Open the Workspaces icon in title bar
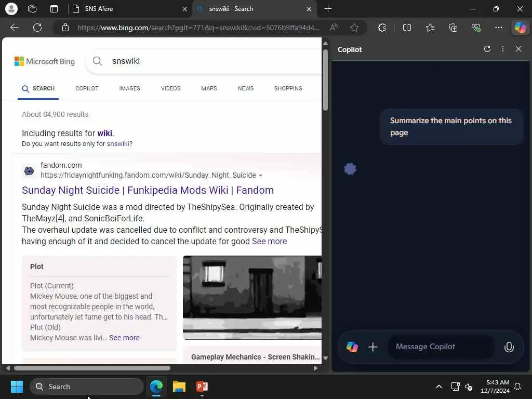 click(32, 9)
